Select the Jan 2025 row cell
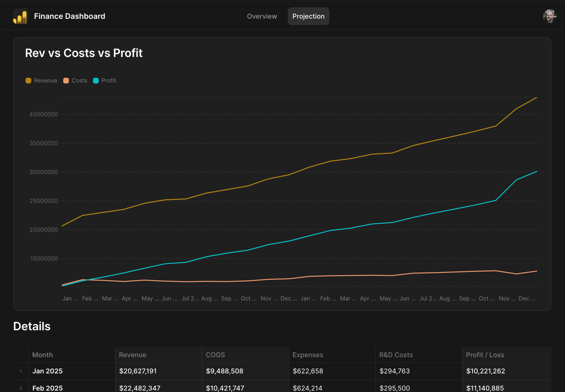This screenshot has width=565, height=392. point(72,371)
